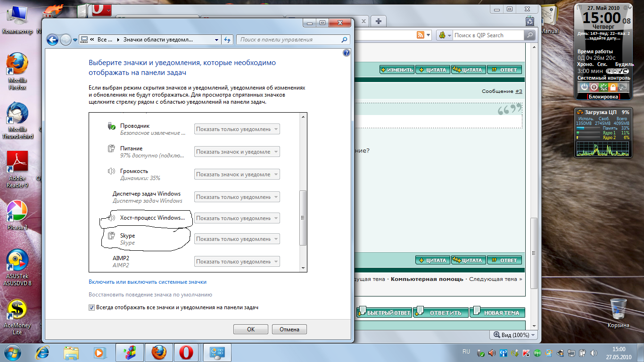This screenshot has width=644, height=362.
Task: Expand the Control Panel address bar history arrow
Action: [x=217, y=40]
